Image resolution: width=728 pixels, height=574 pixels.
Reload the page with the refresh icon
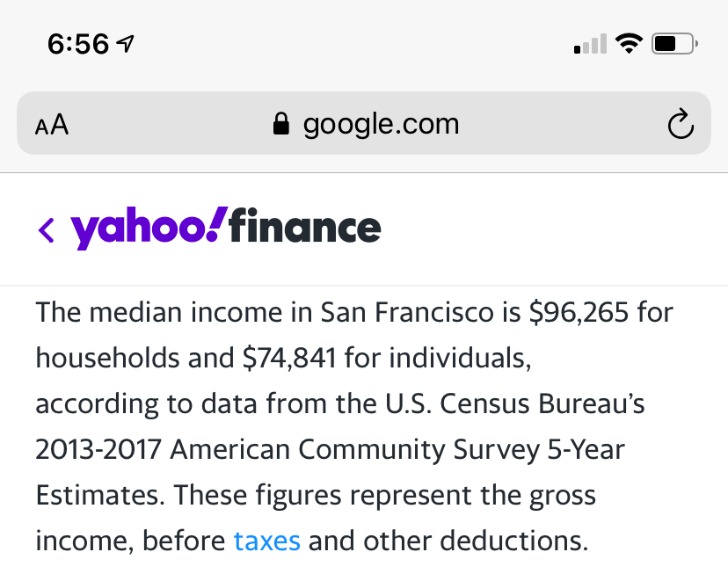[x=681, y=124]
